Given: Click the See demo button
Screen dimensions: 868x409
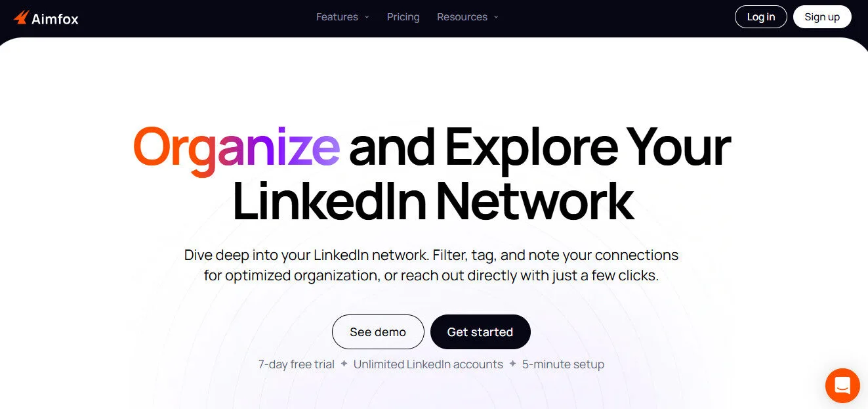Looking at the screenshot, I should pyautogui.click(x=378, y=332).
